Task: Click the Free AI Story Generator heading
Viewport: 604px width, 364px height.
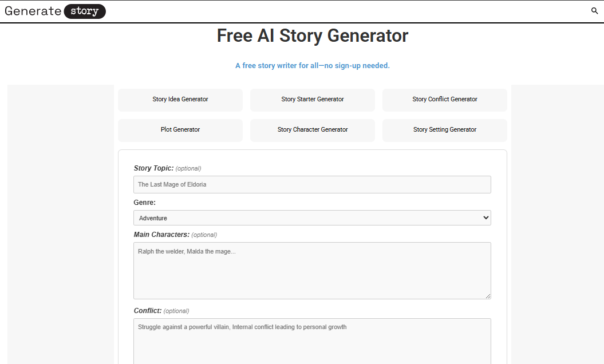Action: point(312,35)
